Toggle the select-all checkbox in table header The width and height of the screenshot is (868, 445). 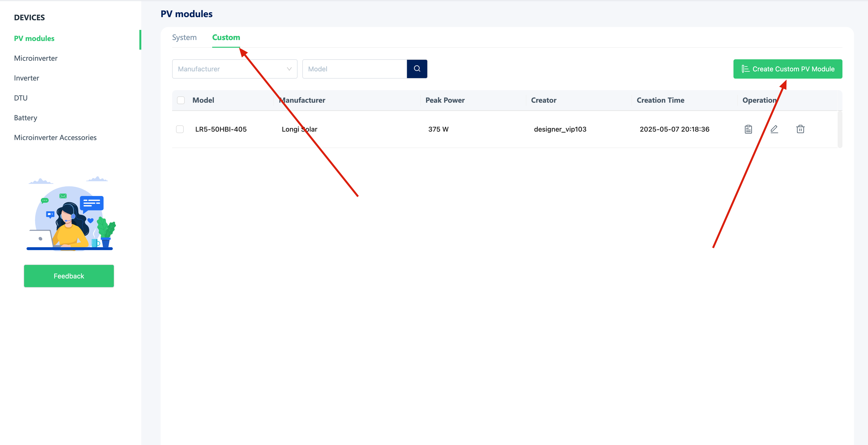(x=181, y=100)
